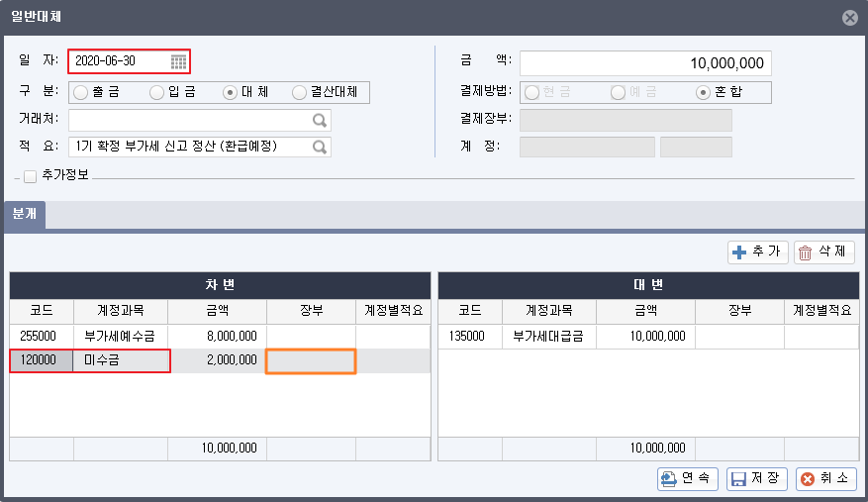
Task: Click the 부가세대급금 account cell
Action: tap(549, 337)
